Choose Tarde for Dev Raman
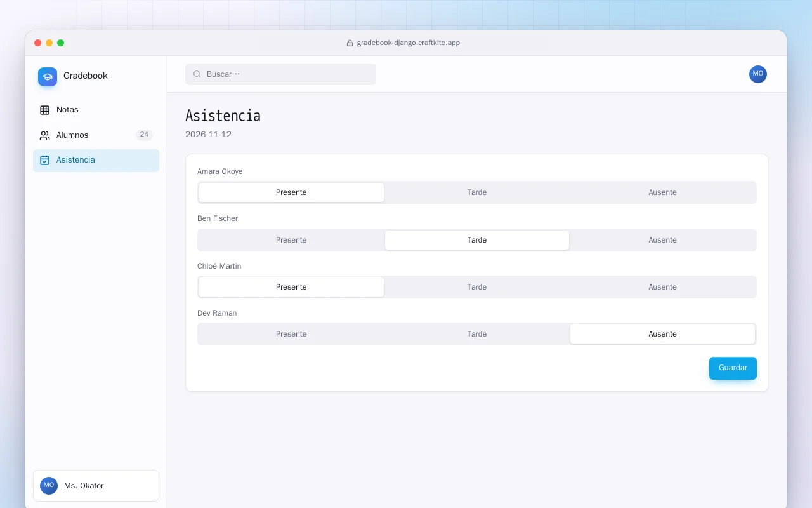Screen dimensions: 812x508 [477, 334]
